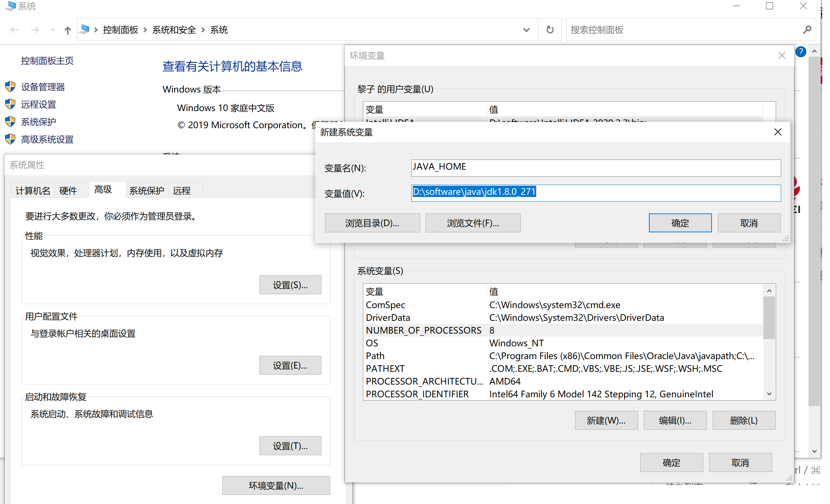Click 删除(L) system variable button
This screenshot has width=830, height=504.
(x=744, y=420)
